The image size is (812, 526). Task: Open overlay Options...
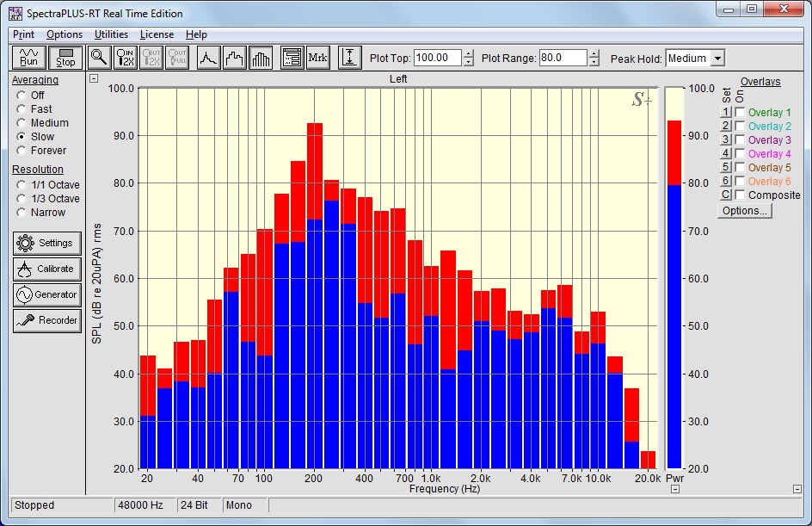[745, 210]
